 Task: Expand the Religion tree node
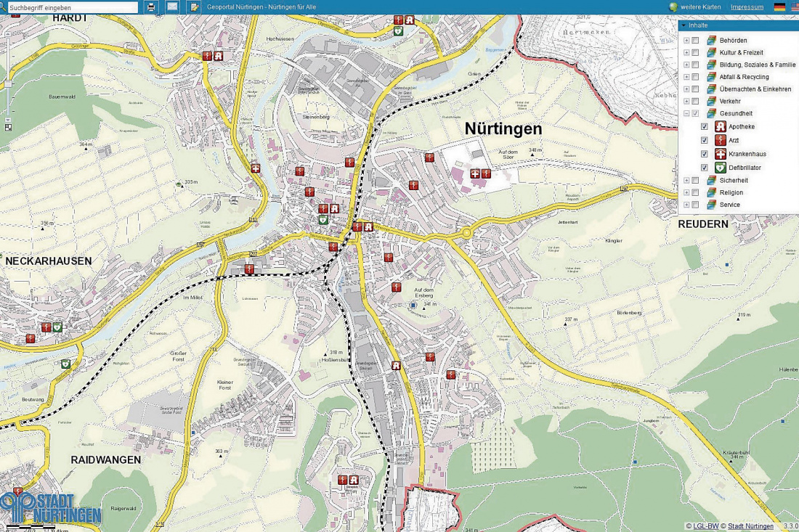pos(686,192)
